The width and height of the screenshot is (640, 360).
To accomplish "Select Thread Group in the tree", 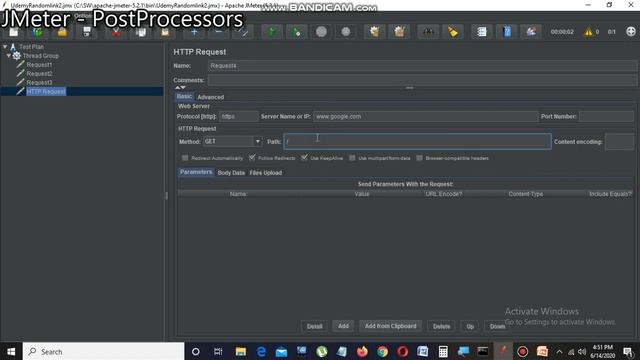I will click(x=40, y=56).
